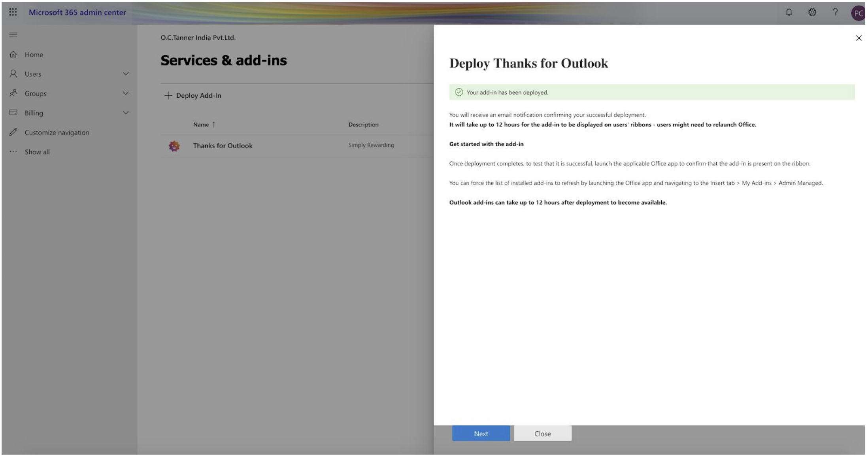Open the app launcher waffle icon

pyautogui.click(x=13, y=12)
